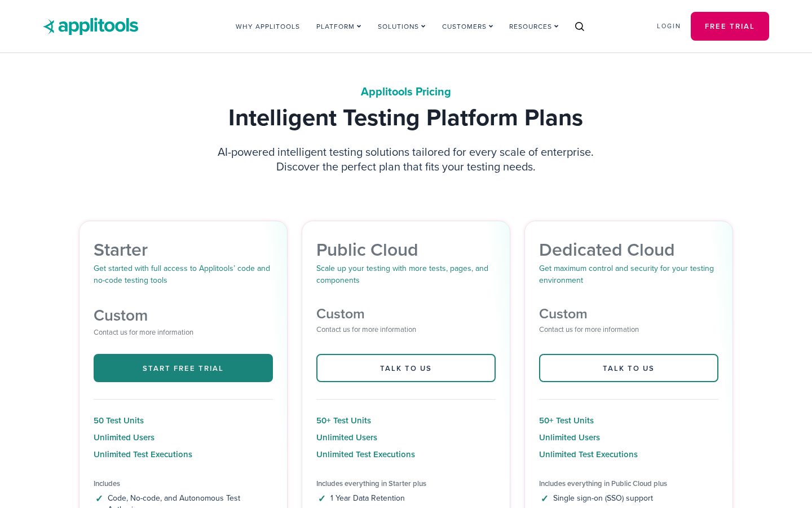Click the Login link

point(669,26)
